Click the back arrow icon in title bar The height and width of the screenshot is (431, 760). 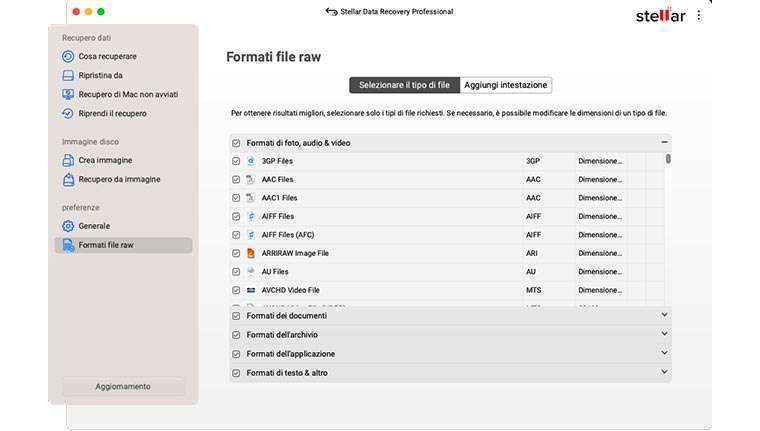click(331, 12)
